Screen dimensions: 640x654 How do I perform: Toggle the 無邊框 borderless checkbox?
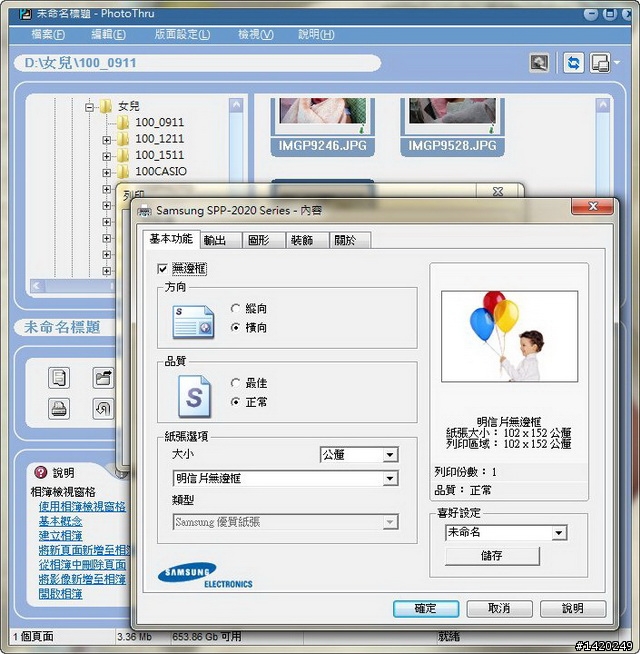coord(162,269)
